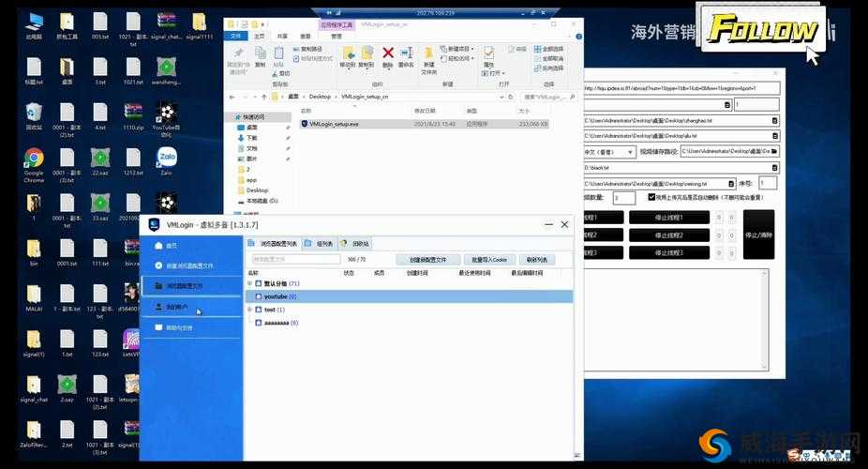This screenshot has height=469, width=868.
Task: Open language dropdown in right tool window
Action: [x=610, y=152]
